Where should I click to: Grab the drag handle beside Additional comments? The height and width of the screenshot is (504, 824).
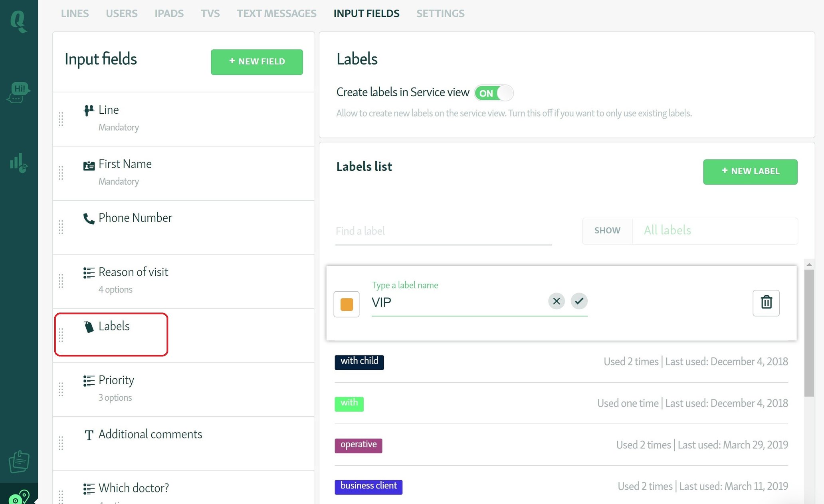61,443
